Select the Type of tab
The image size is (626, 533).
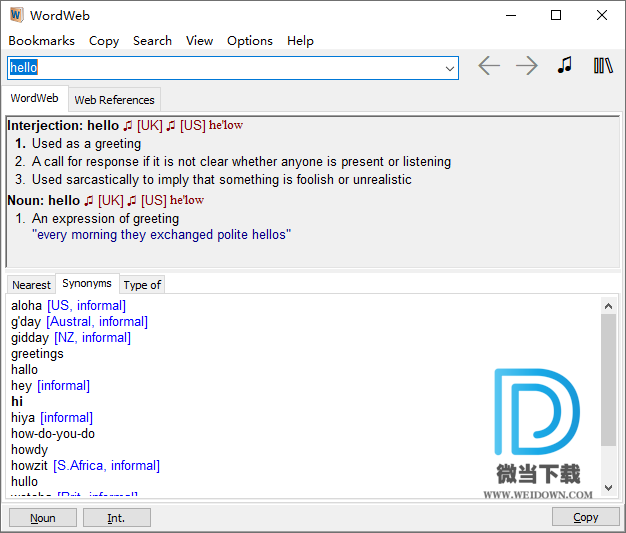[x=142, y=285]
